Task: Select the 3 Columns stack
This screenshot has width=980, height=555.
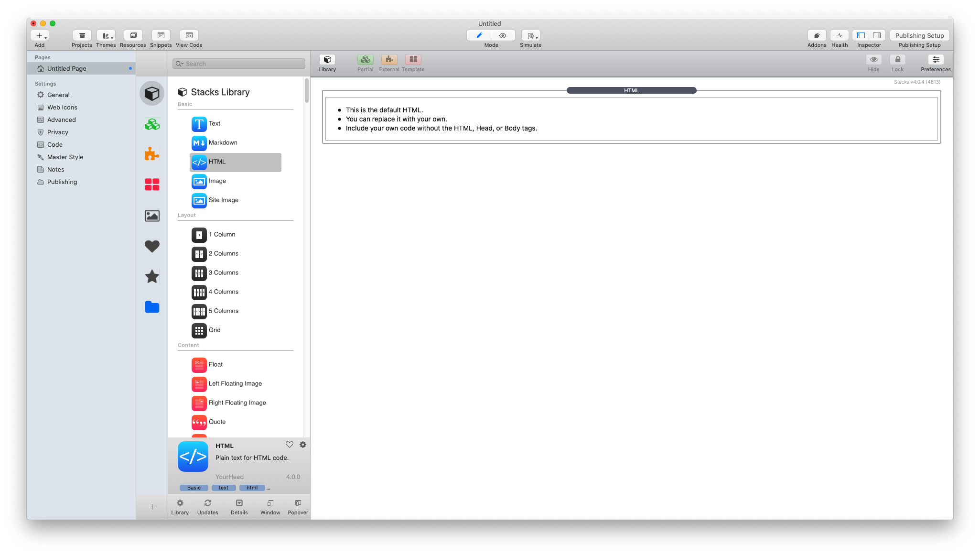Action: (236, 273)
